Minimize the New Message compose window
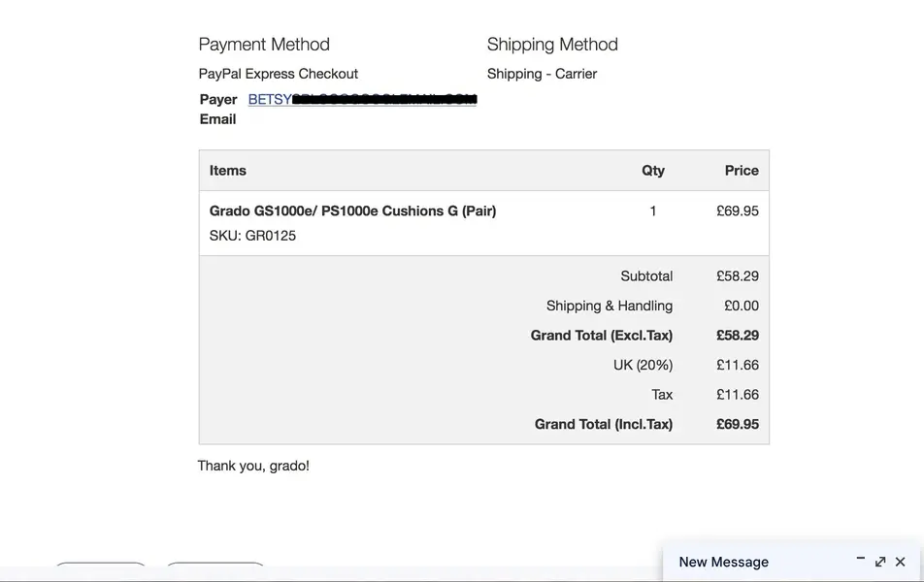The width and height of the screenshot is (924, 582). click(860, 561)
